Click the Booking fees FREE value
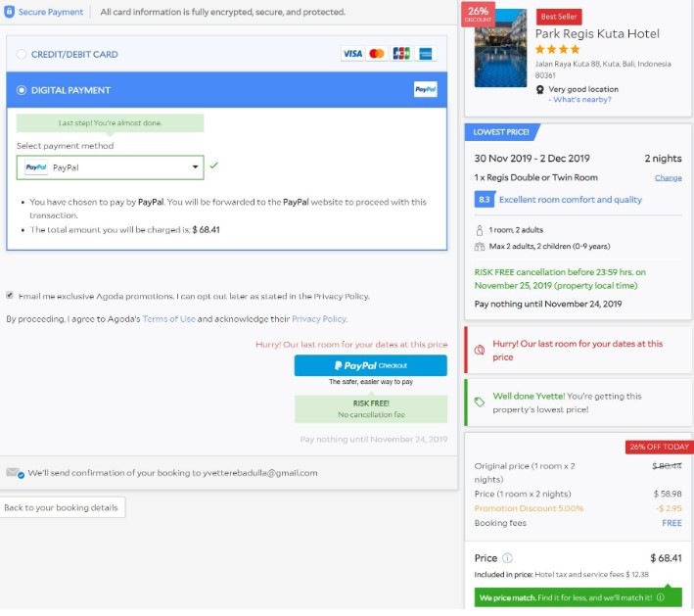The height and width of the screenshot is (616, 694). (x=671, y=523)
